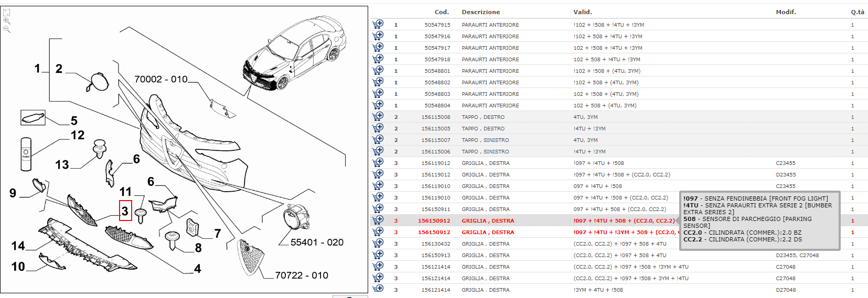This screenshot has height=298, width=868.
Task: Add part 50548804 to the cart
Action: [x=378, y=105]
